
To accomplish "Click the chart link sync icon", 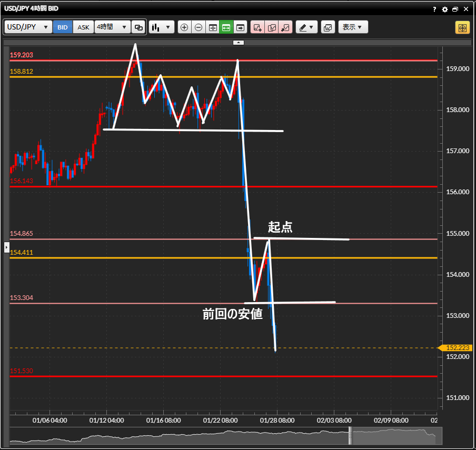I will [138, 27].
